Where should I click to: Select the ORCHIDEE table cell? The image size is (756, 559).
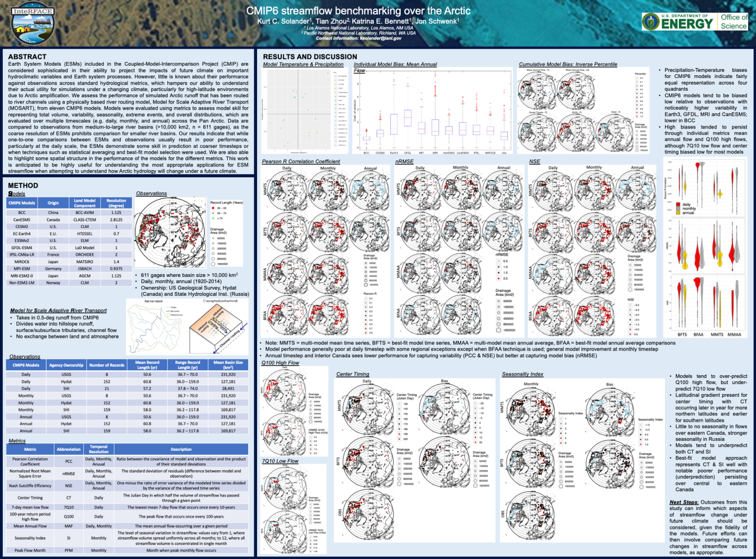(85, 255)
